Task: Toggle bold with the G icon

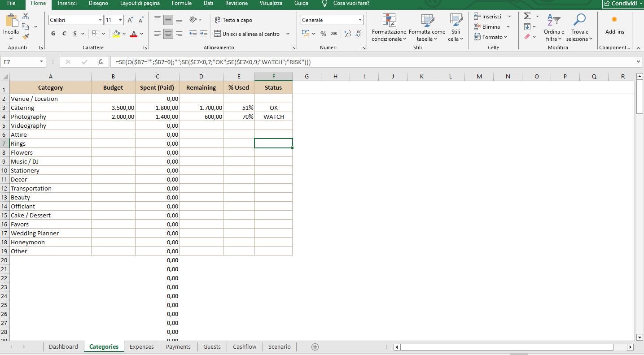Action: point(53,34)
